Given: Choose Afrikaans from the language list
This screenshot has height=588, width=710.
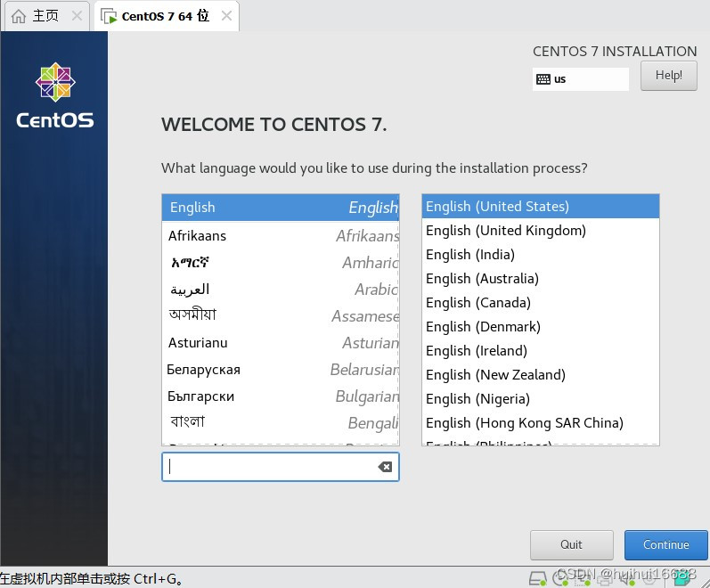Looking at the screenshot, I should click(x=281, y=235).
